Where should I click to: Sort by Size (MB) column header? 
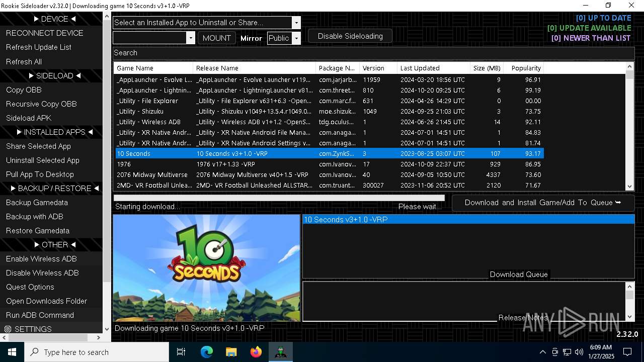(487, 68)
